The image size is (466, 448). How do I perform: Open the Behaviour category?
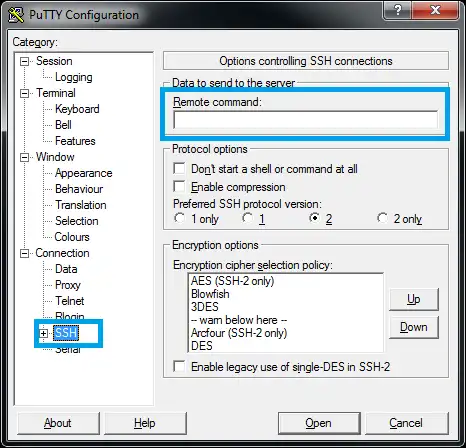[79, 189]
